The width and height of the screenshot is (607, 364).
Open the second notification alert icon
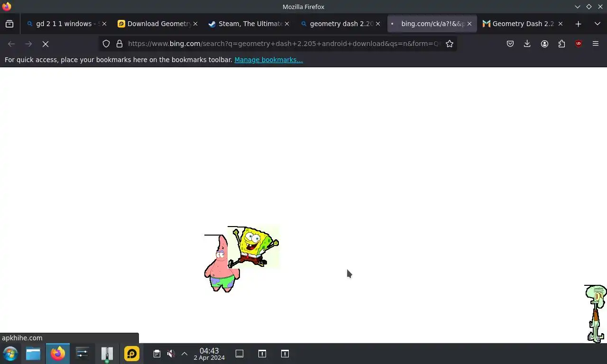[285, 354]
